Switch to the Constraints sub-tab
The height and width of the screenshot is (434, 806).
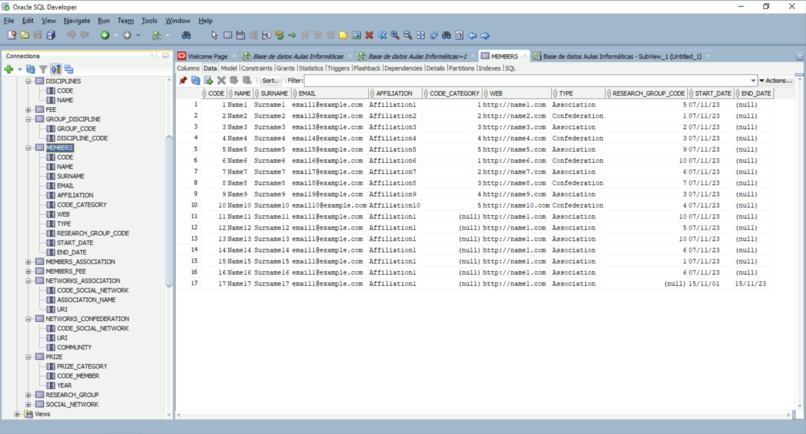257,68
